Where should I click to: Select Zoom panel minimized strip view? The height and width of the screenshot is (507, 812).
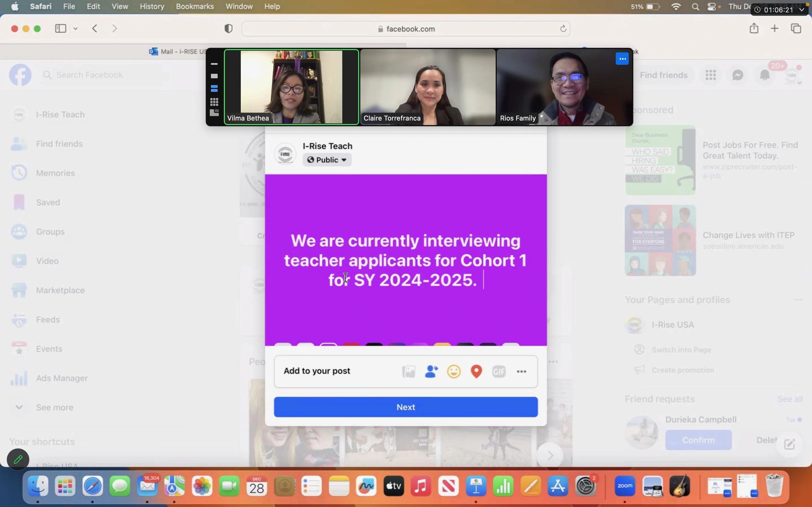pos(214,64)
